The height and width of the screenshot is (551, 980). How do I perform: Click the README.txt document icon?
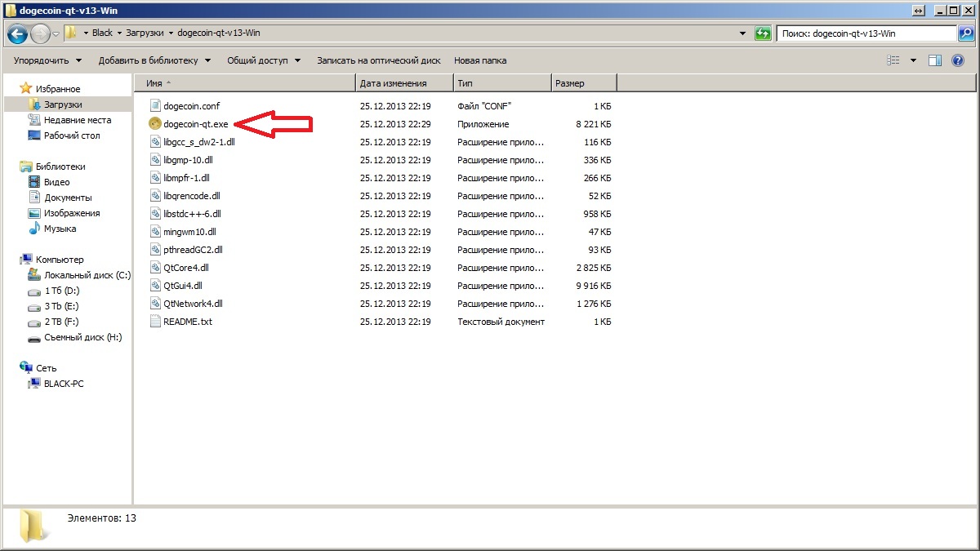click(156, 322)
